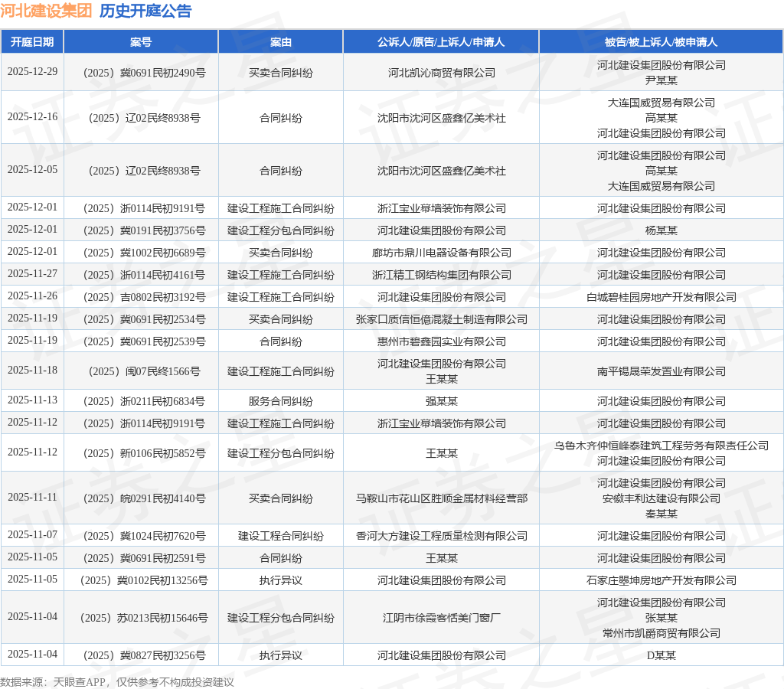Click case number 冀1024民初7620号
This screenshot has width=784, height=689.
(144, 536)
